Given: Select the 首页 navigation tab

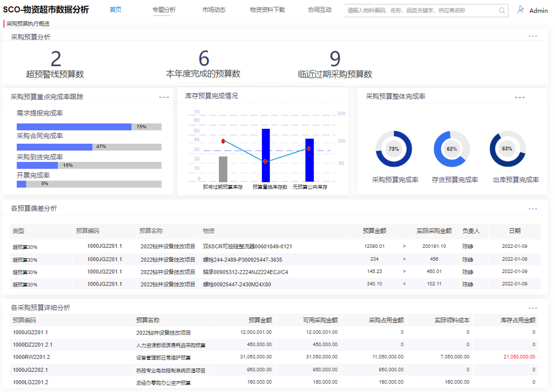Looking at the screenshot, I should pyautogui.click(x=115, y=9).
